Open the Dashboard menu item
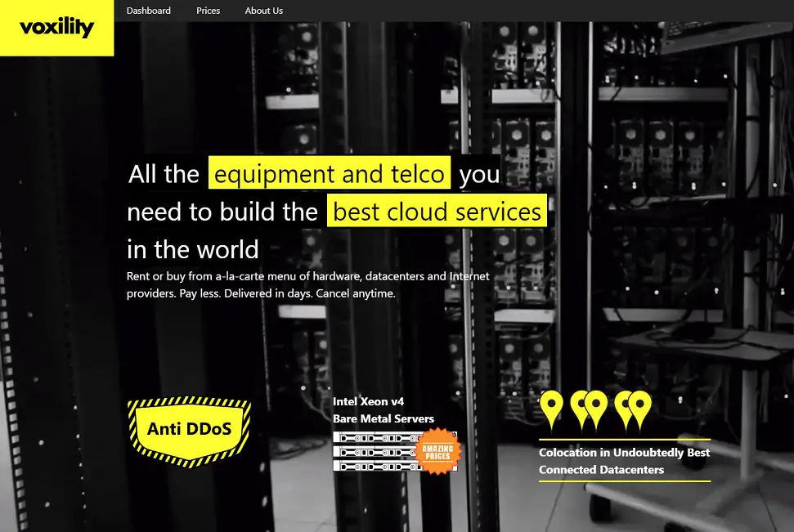The width and height of the screenshot is (794, 532). coord(148,11)
